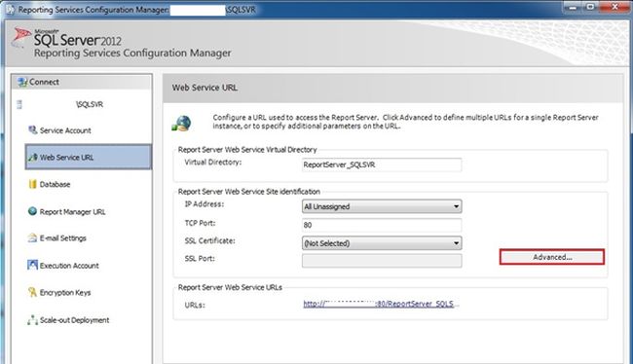The height and width of the screenshot is (364, 633).
Task: Open E-mail Settings page
Action: pyautogui.click(x=63, y=238)
